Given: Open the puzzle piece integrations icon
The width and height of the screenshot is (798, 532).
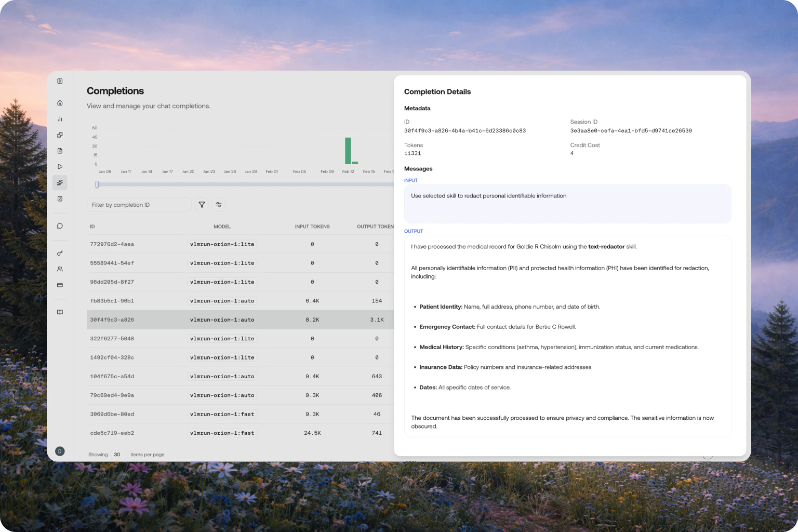Looking at the screenshot, I should click(x=60, y=135).
